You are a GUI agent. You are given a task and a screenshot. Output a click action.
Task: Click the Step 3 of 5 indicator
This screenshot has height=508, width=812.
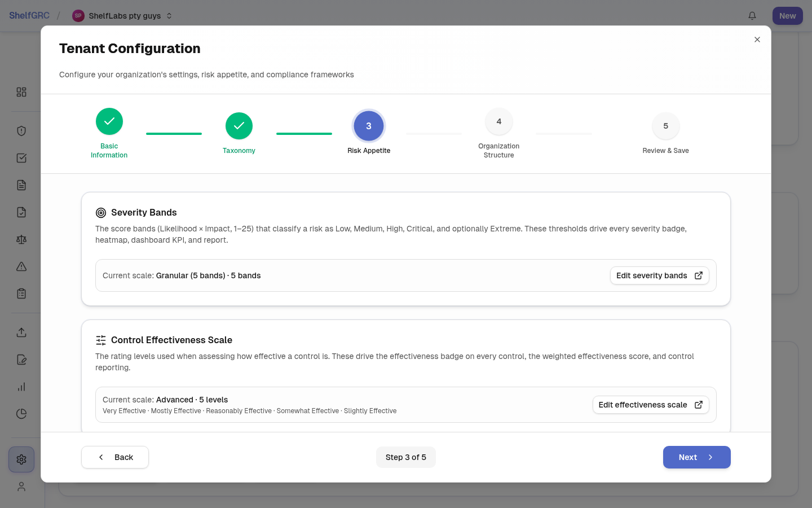tap(406, 457)
